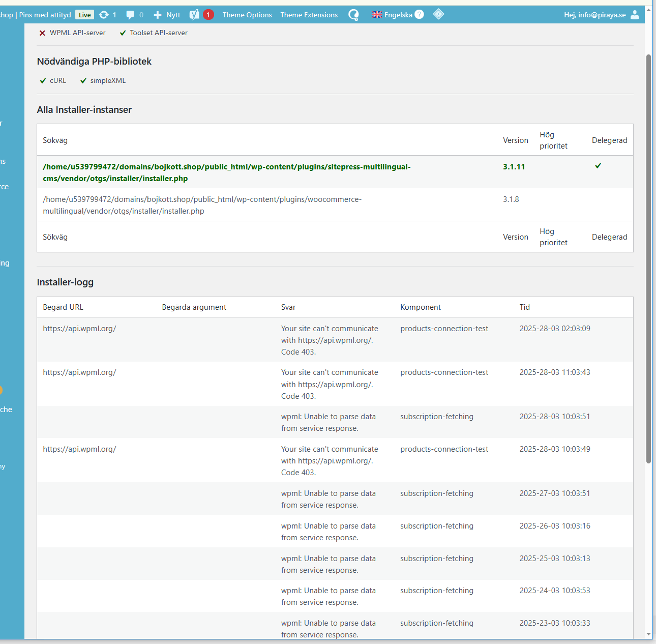
Task: Open the user avatar icon
Action: pyautogui.click(x=635, y=15)
